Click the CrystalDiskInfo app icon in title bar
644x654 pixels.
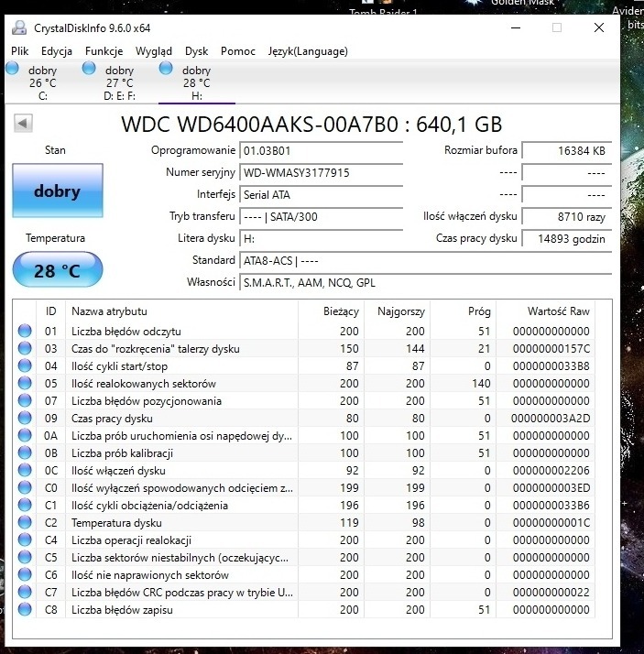pos(19,27)
